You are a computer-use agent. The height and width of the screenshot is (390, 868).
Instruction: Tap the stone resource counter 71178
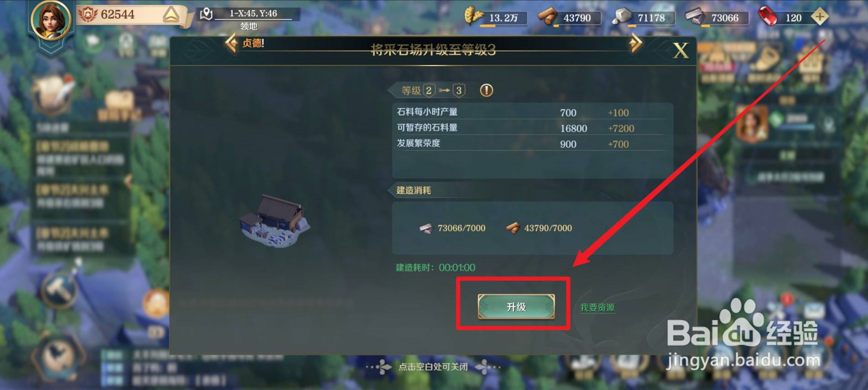[x=650, y=18]
